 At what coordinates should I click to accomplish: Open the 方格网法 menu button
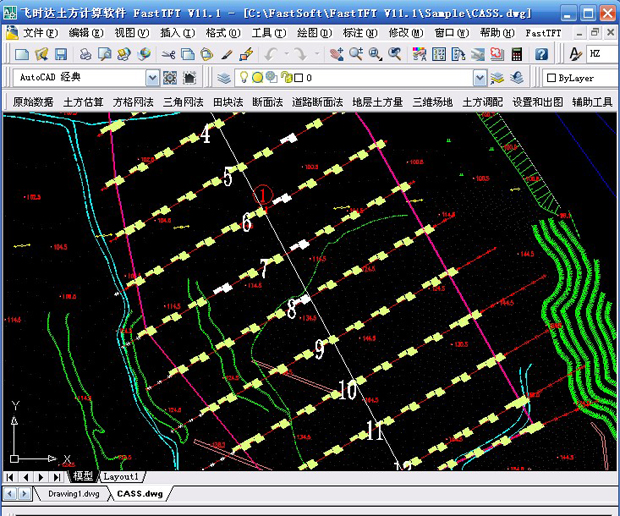pos(133,102)
